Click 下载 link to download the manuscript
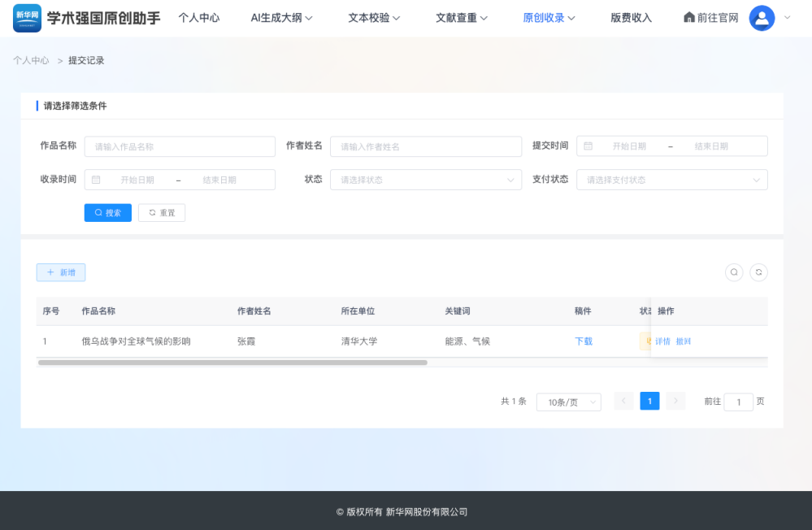 [x=584, y=341]
